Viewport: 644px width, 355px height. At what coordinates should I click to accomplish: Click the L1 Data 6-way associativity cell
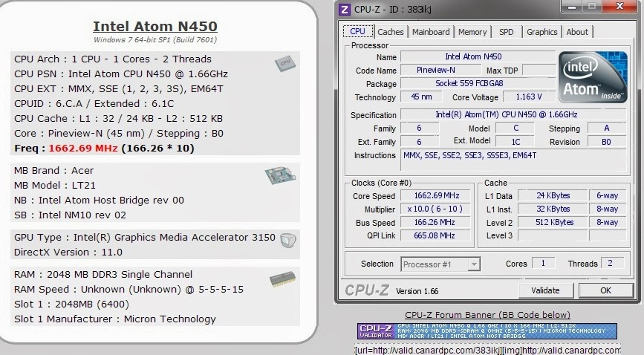tap(608, 195)
